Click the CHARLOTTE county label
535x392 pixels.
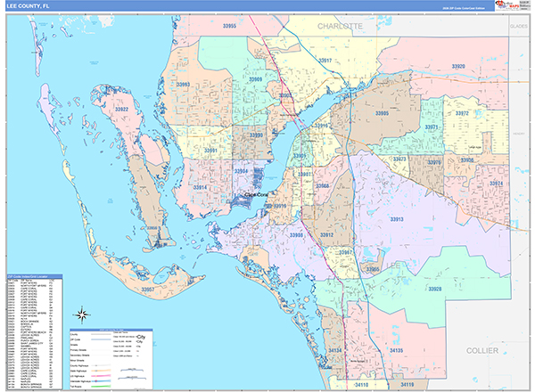[340, 26]
